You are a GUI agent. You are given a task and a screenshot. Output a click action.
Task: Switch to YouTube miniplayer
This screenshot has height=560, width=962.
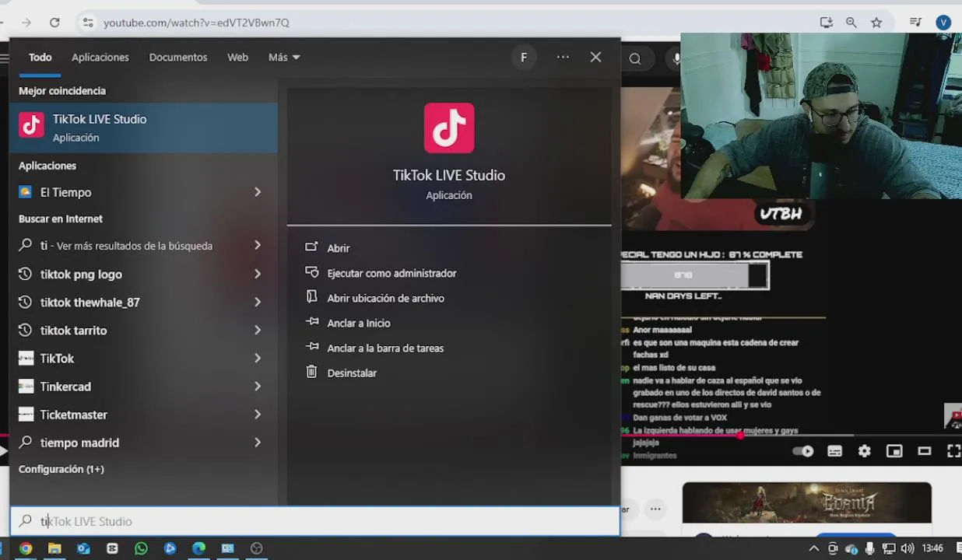[x=894, y=451]
